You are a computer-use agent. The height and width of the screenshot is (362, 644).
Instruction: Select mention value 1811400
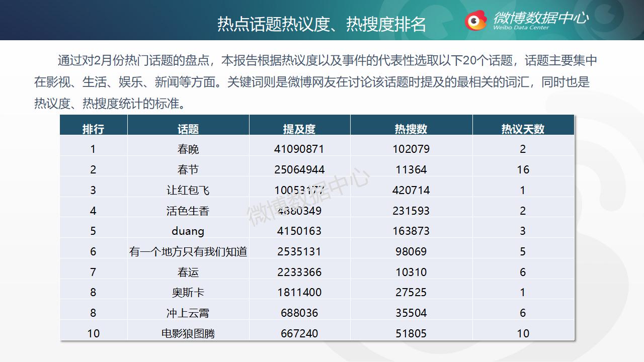pos(299,293)
